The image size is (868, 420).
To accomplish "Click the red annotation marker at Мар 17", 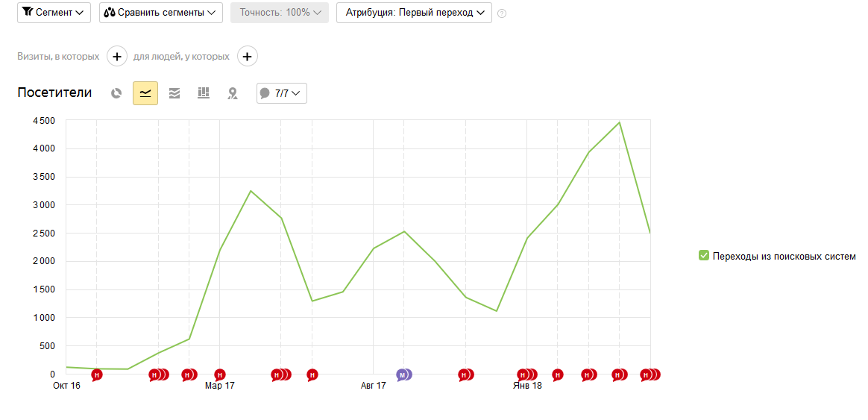I will tap(220, 375).
